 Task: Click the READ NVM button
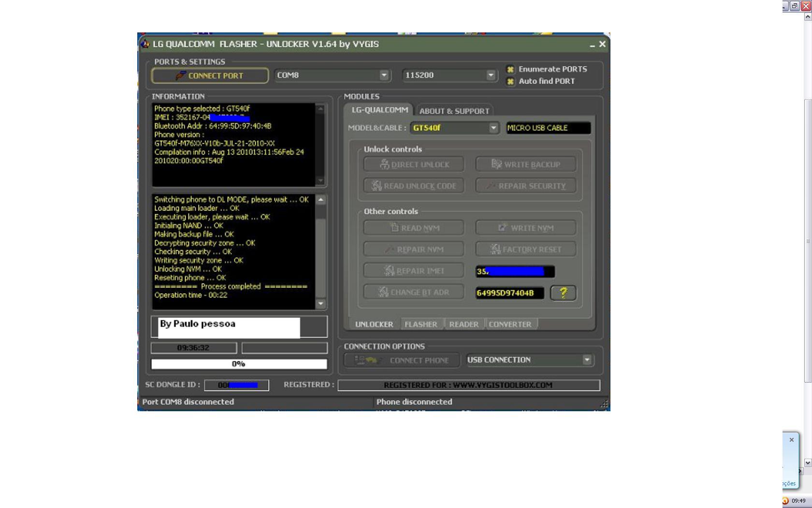[x=414, y=228]
